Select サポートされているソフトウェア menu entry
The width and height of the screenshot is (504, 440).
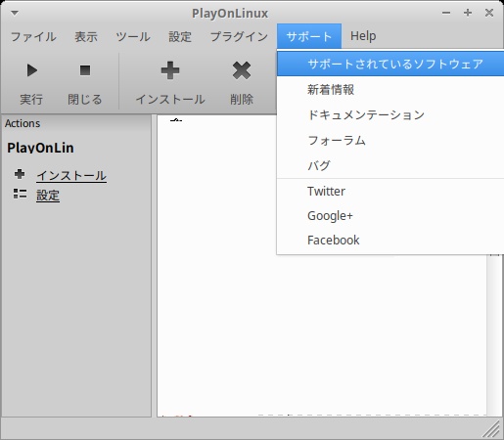click(x=390, y=64)
